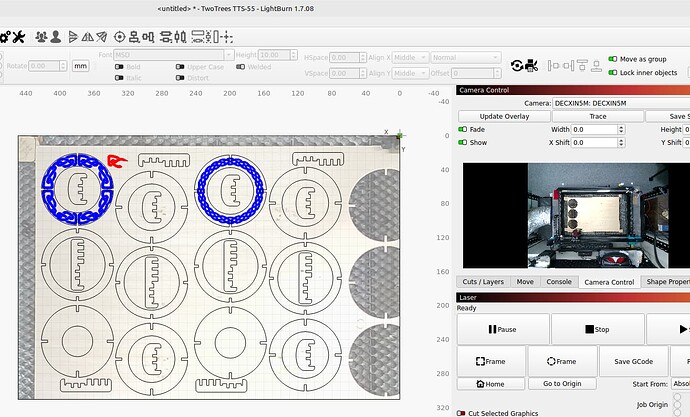Open the Start From dropdown
Image resolution: width=690 pixels, height=417 pixels.
point(680,384)
